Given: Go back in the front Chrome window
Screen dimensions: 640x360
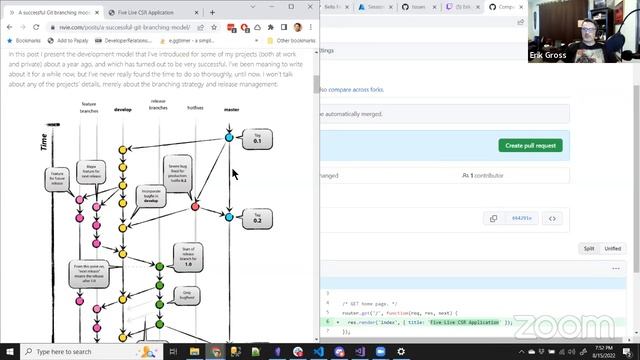Looking at the screenshot, I should (9, 27).
